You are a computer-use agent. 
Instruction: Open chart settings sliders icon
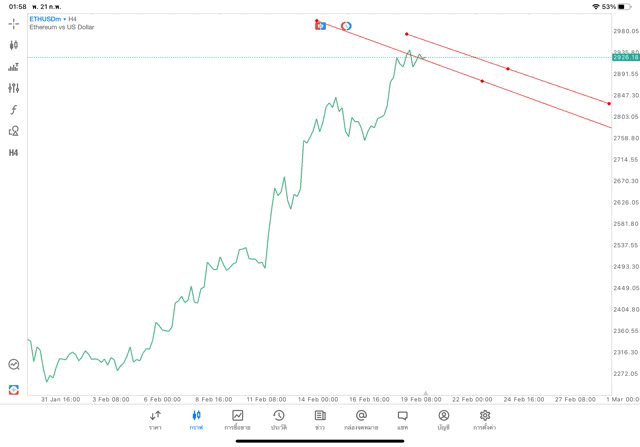pos(14,88)
